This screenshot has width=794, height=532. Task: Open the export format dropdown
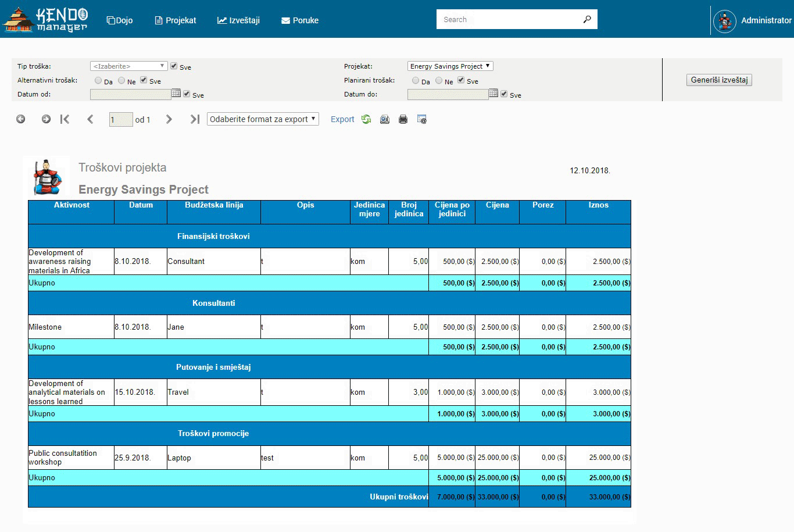click(263, 119)
